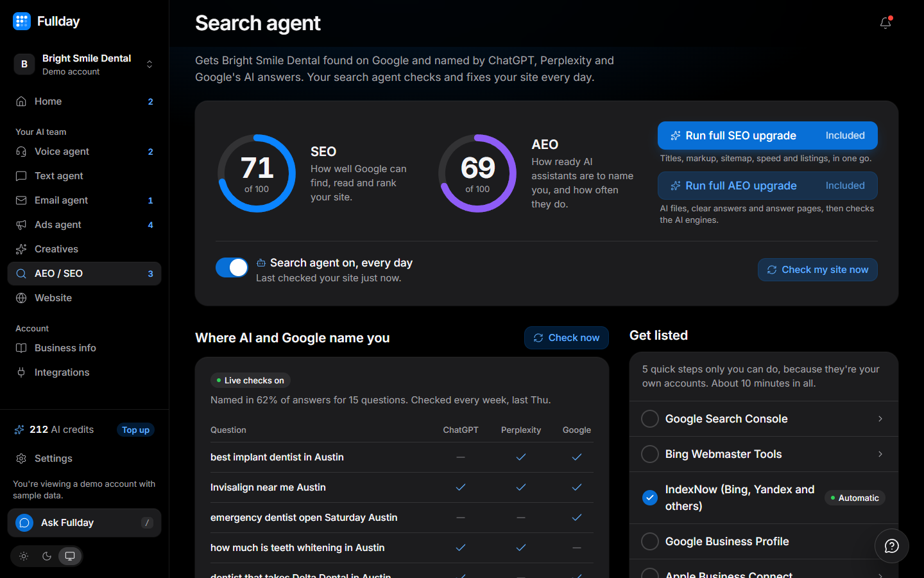Viewport: 924px width, 578px height.
Task: Mark Bing Webmaster Tools as done
Action: pyautogui.click(x=650, y=454)
